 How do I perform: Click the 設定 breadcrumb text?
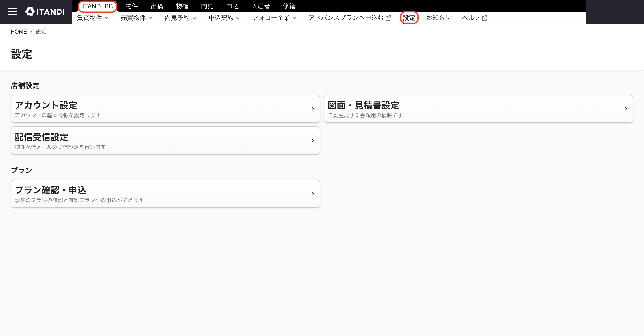click(41, 32)
